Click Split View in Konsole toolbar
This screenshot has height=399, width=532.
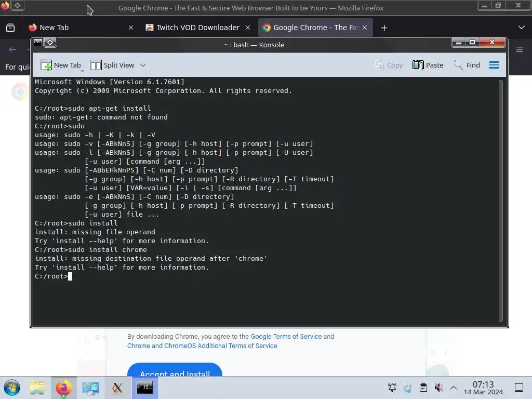[112, 65]
